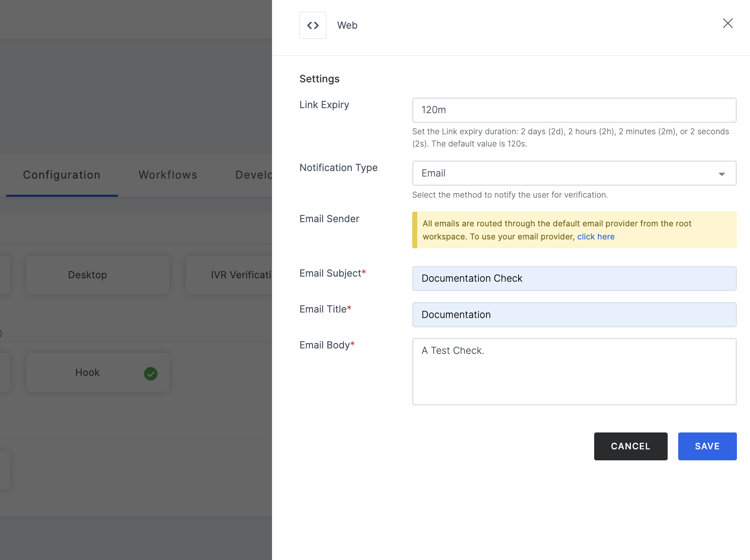The width and height of the screenshot is (750, 560).
Task: Click the Notification Type dropdown arrow
Action: (x=722, y=174)
